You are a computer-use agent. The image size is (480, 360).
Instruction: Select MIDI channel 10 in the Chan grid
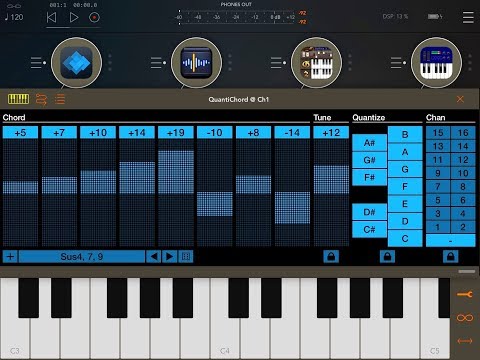463,173
